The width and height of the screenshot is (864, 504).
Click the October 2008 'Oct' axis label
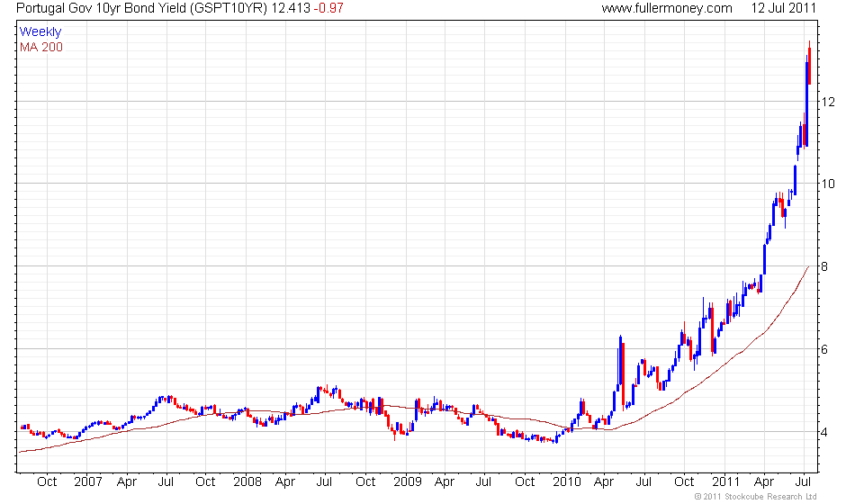pos(365,481)
